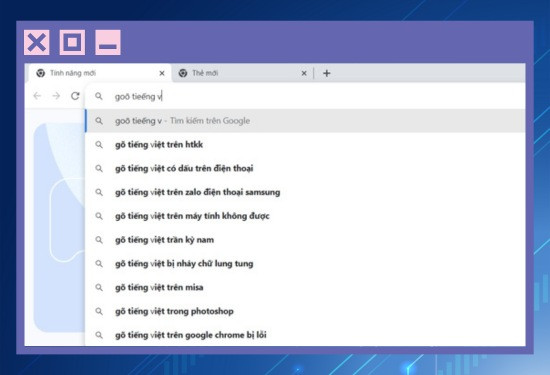The image size is (550, 375).
Task: Pick 'gõ tiếng việt bị nhảy chữ lung tung'
Action: (x=305, y=263)
